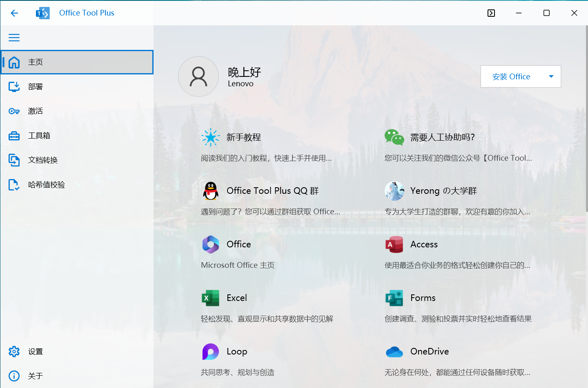Click the 无论身在何处 description text

pos(457,372)
